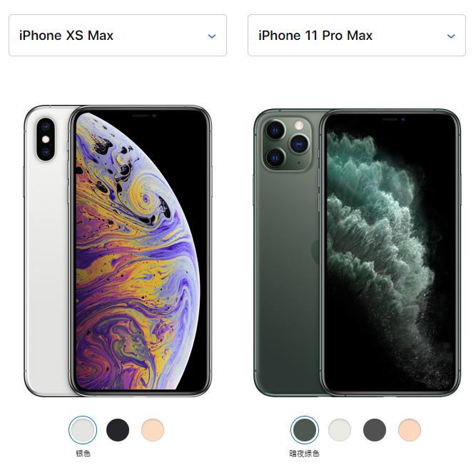Select the silver color for iPhone XS Max
476x465 pixels.
(83, 430)
